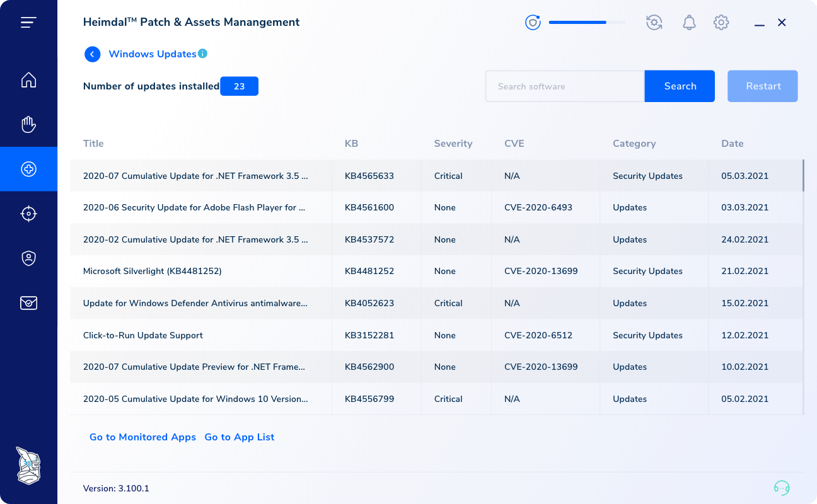Close the Heimdal window

[782, 23]
